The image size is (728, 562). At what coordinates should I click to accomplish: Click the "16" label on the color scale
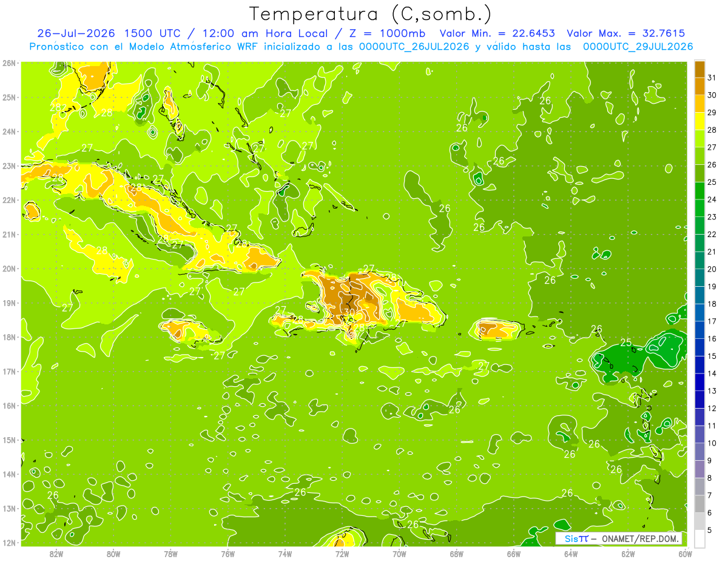tap(712, 338)
